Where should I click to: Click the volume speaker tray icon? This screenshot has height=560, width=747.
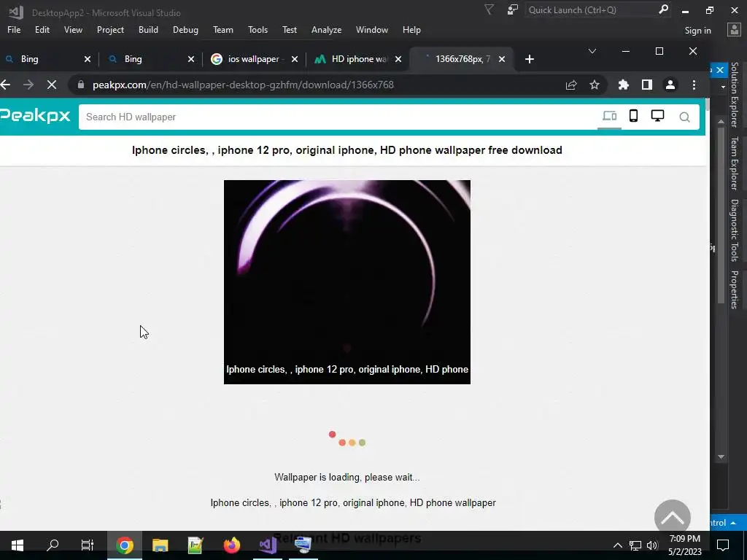pyautogui.click(x=652, y=545)
